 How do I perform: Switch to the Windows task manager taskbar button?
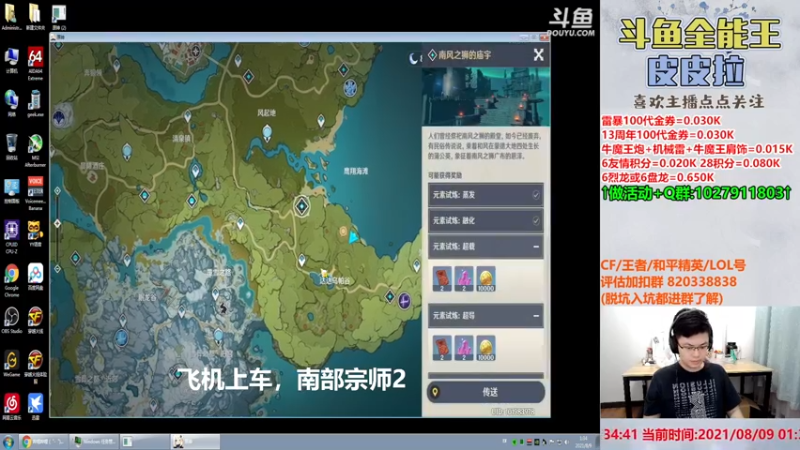point(94,442)
